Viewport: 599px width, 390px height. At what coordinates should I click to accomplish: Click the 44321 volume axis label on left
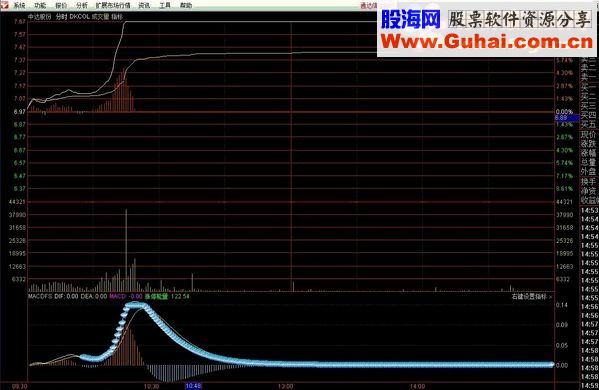coord(17,202)
